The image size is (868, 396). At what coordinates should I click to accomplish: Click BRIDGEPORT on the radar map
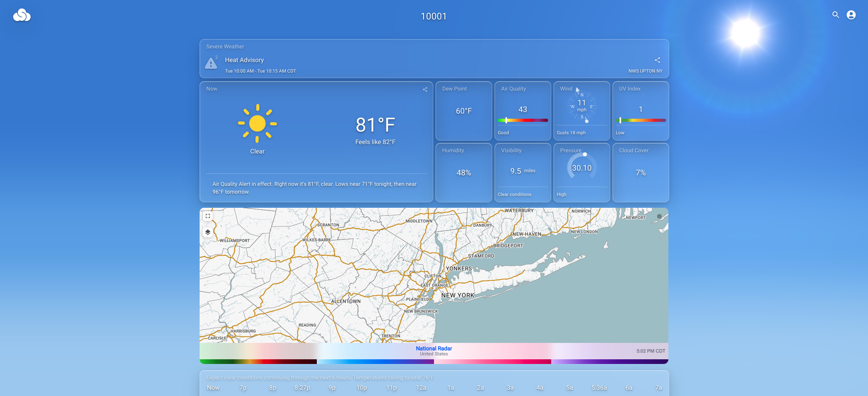click(x=508, y=246)
